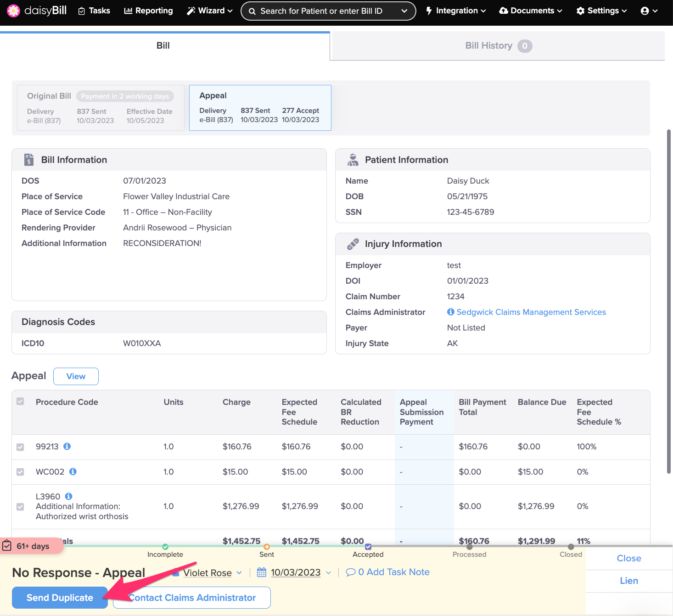This screenshot has width=673, height=616.
Task: Click the info icon beside WC002
Action: pos(73,471)
